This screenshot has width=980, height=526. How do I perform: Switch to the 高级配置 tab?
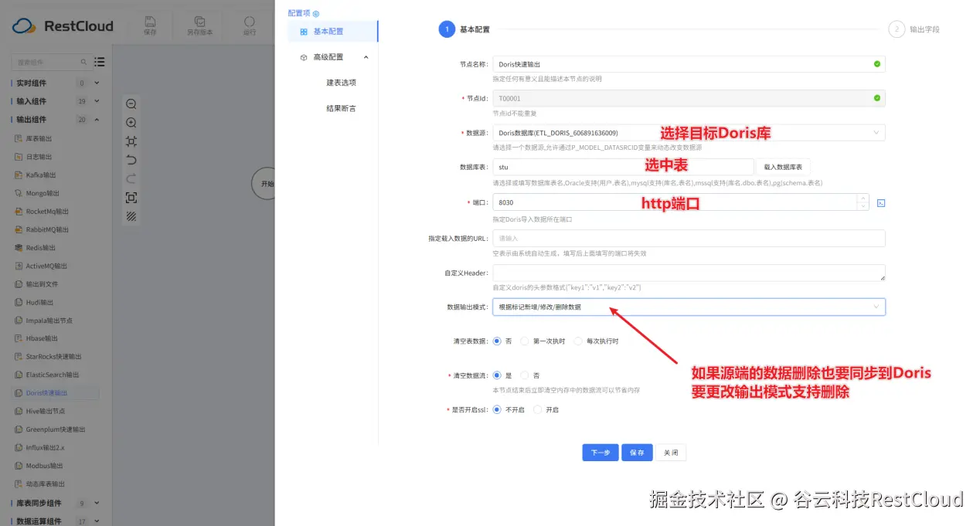click(x=329, y=57)
